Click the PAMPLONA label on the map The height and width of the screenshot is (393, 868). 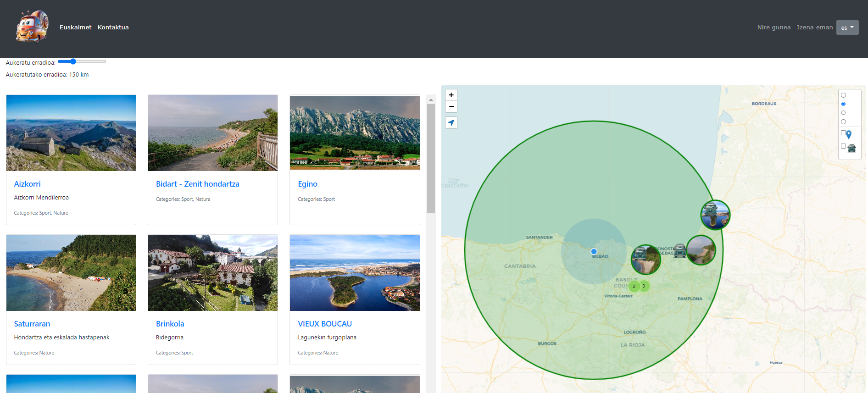click(690, 299)
